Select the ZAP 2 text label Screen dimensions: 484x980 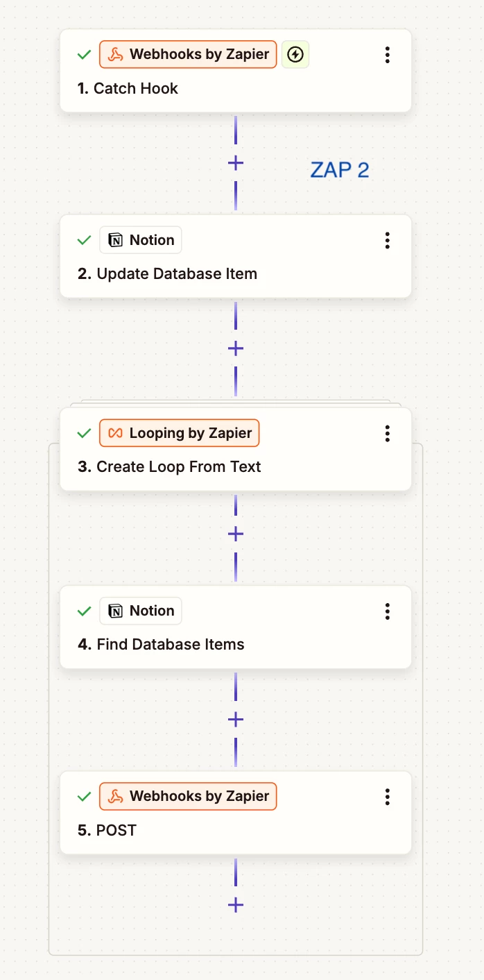point(340,170)
